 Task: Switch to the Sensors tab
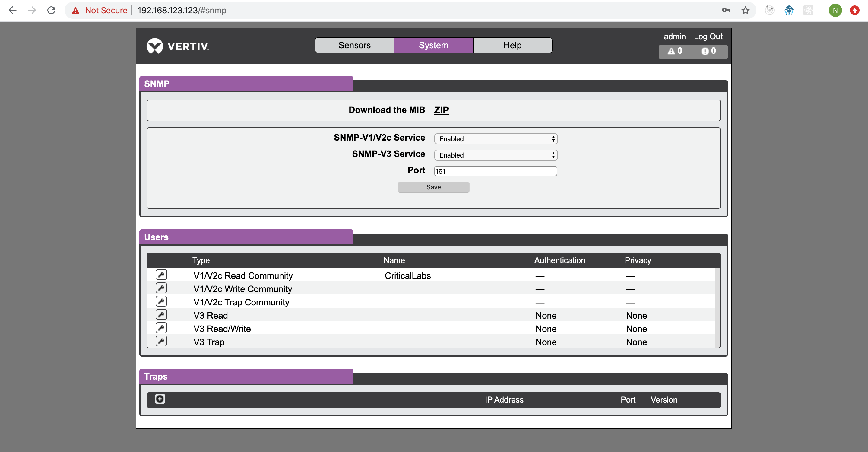pyautogui.click(x=354, y=45)
